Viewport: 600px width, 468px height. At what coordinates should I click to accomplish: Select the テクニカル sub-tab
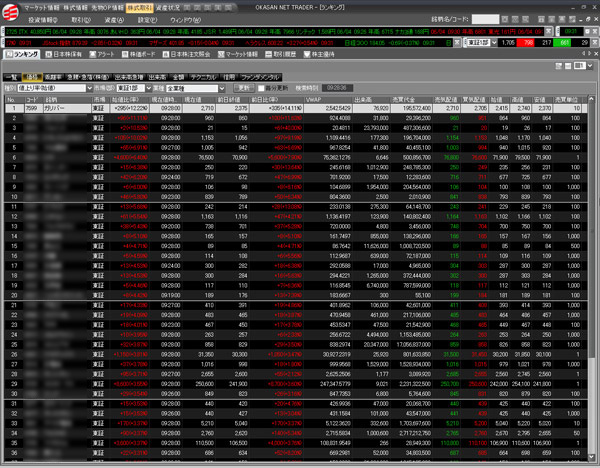[204, 77]
